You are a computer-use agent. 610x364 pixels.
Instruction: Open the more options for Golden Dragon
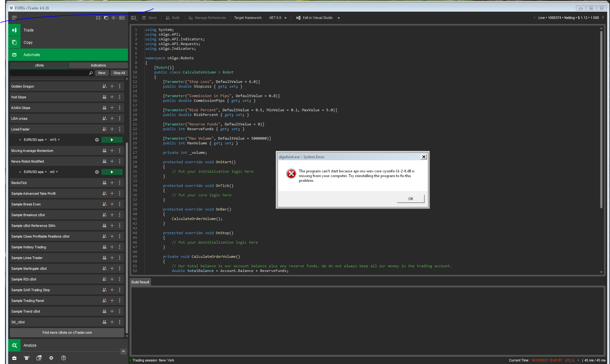tap(119, 86)
